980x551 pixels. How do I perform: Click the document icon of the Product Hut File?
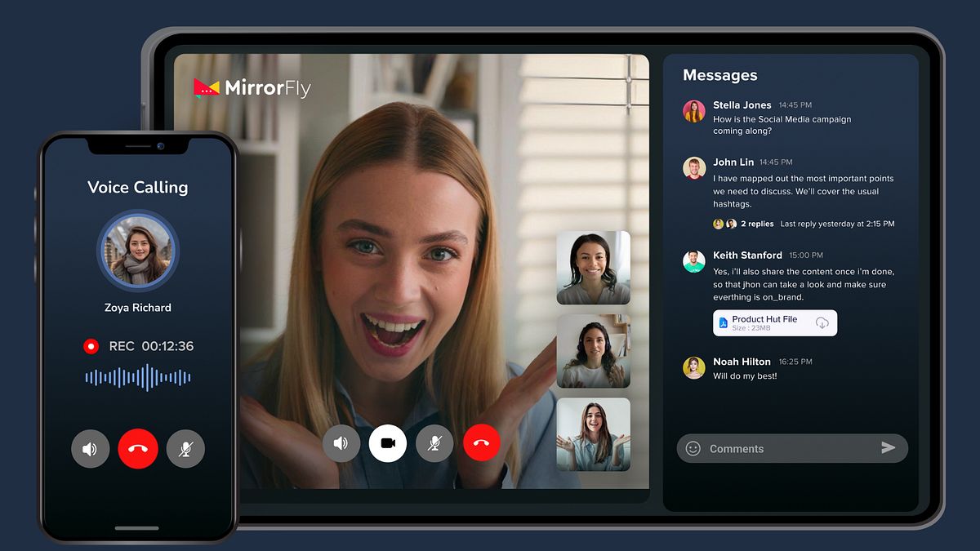tap(723, 323)
